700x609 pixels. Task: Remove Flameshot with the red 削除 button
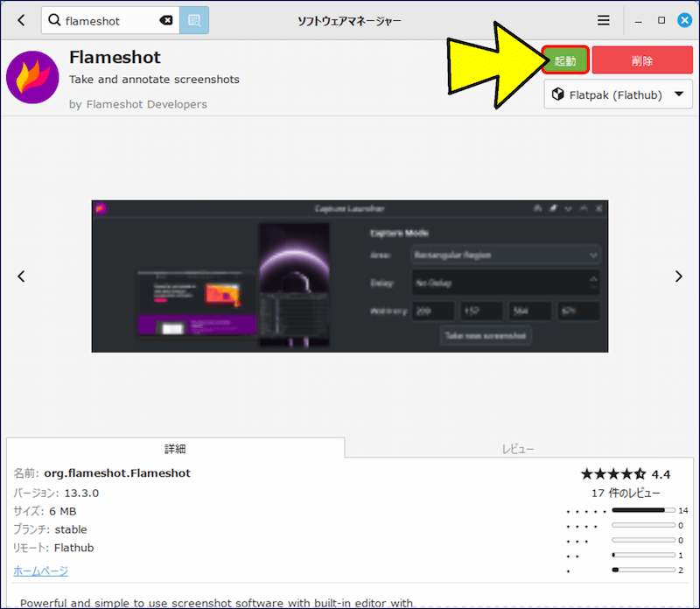642,61
